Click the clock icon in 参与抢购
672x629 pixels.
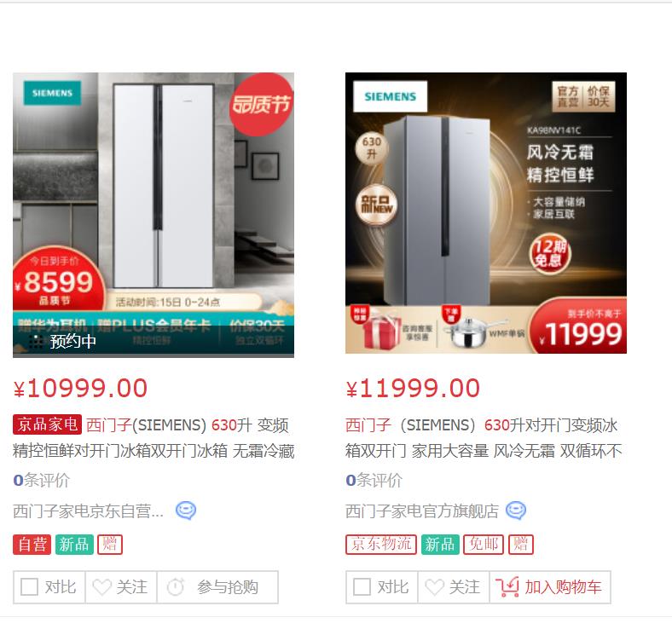coord(176,587)
